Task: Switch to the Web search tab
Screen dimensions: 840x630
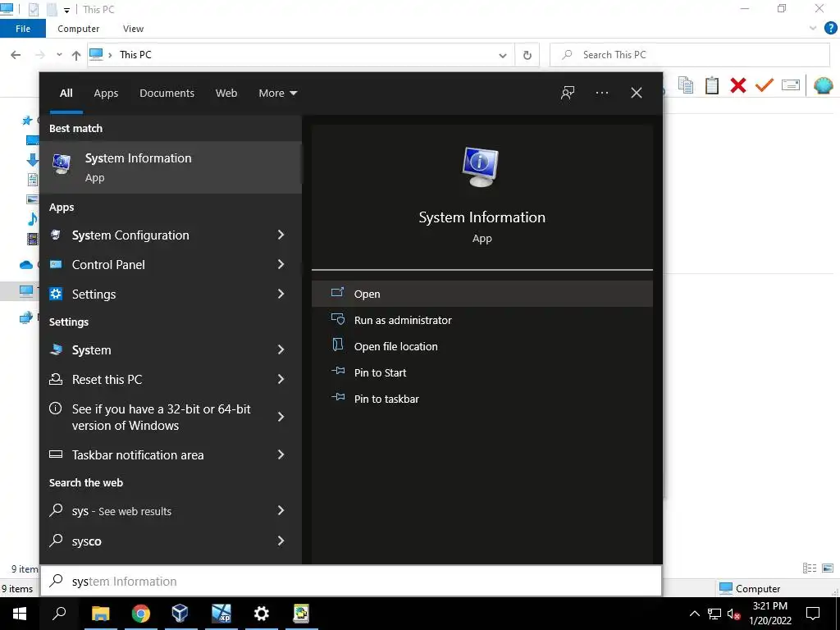Action: tap(226, 94)
